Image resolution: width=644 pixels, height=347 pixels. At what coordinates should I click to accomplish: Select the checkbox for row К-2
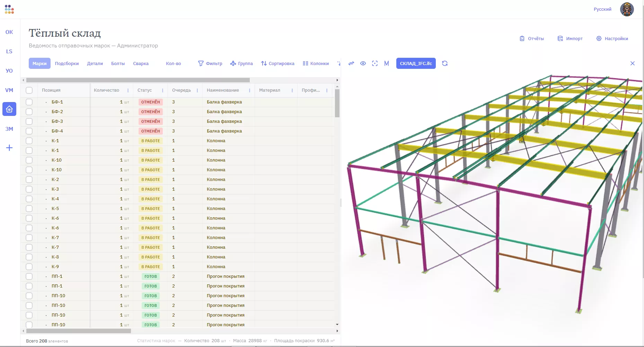(29, 180)
